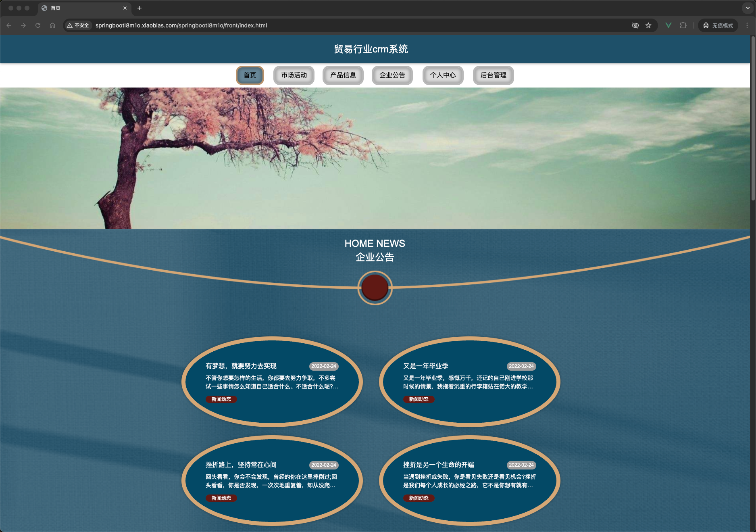Click the 2022-02-24 date on 挫折是另一个生命的开端 card
756x532 pixels.
tap(521, 465)
